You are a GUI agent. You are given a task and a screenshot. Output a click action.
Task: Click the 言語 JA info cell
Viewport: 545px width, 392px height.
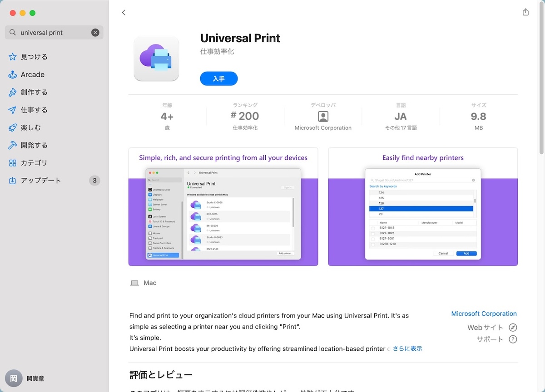tap(401, 117)
